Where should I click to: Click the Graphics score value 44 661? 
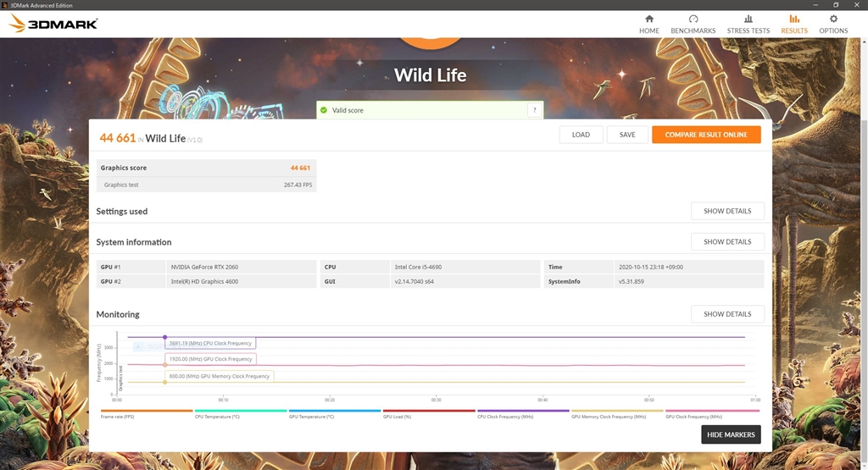click(x=300, y=168)
